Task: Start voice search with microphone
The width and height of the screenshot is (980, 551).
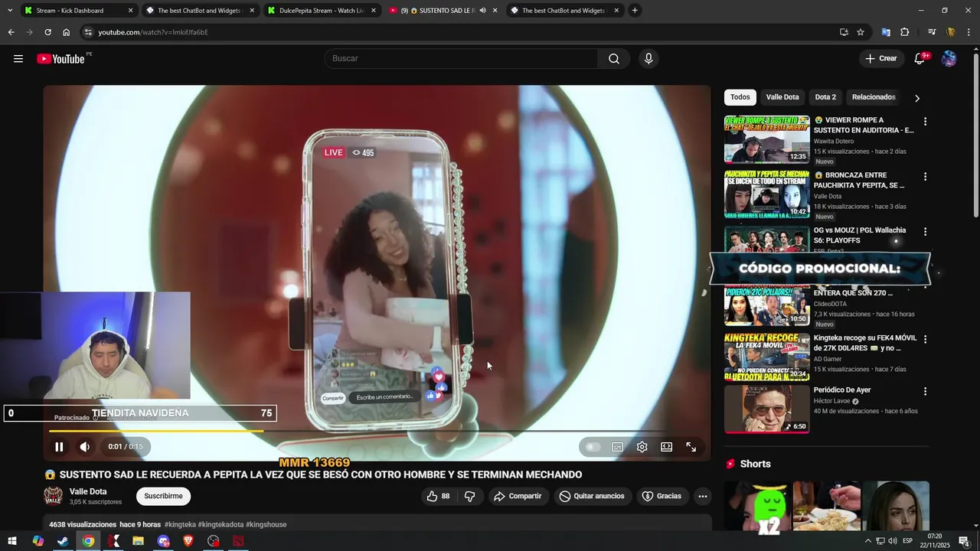Action: [648, 59]
